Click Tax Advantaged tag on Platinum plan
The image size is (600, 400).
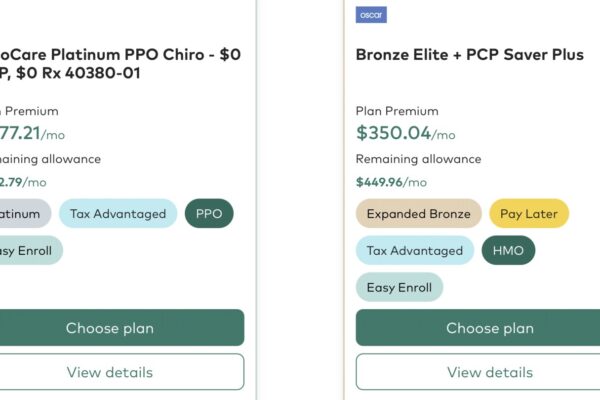(118, 214)
